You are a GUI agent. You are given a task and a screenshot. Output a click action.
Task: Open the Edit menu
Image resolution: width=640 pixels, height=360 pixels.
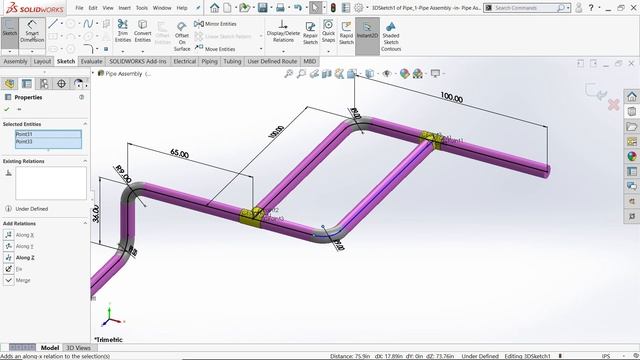tap(93, 8)
